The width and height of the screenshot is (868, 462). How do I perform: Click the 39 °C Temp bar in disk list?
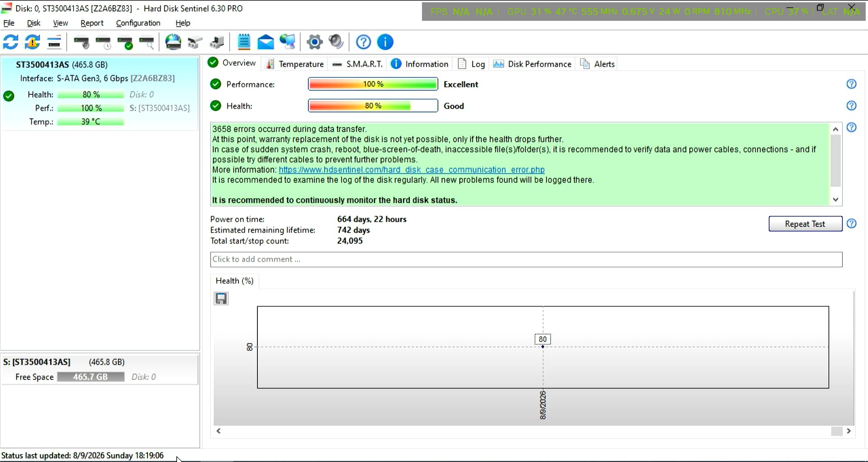91,122
